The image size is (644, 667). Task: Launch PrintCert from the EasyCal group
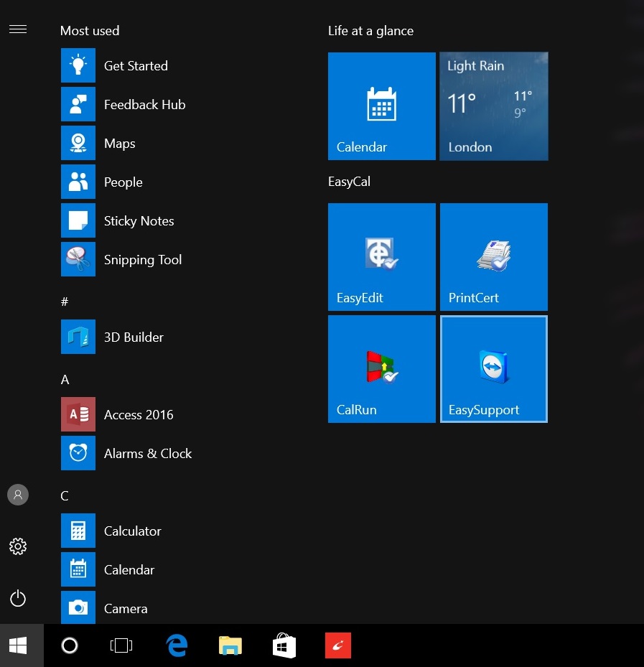tap(493, 256)
